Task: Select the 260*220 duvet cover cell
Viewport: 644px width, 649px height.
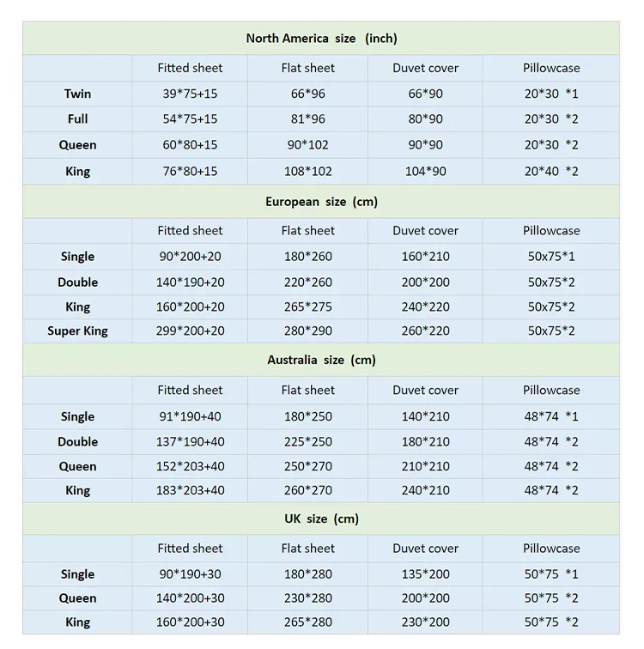Action: click(425, 331)
